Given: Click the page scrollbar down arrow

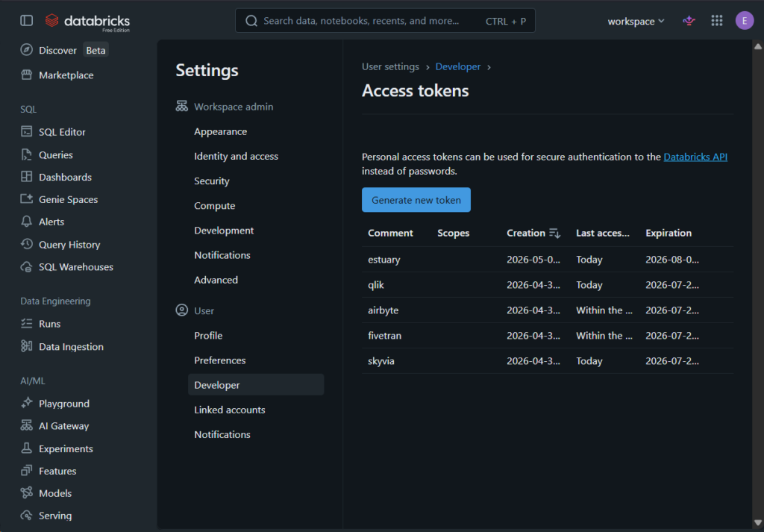Looking at the screenshot, I should tap(758, 524).
